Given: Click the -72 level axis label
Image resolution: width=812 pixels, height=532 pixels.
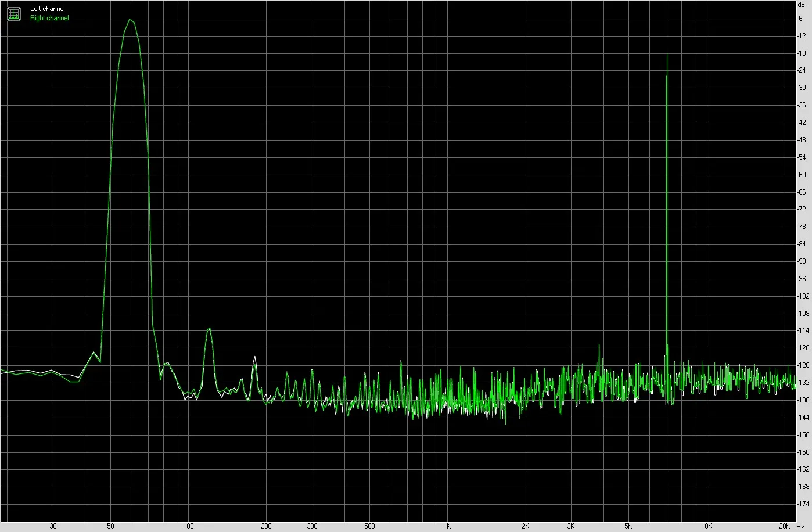Looking at the screenshot, I should 802,210.
